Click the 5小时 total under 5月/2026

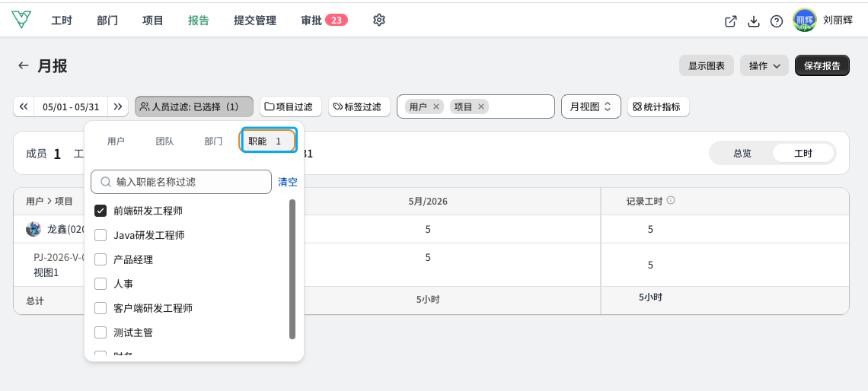click(428, 299)
